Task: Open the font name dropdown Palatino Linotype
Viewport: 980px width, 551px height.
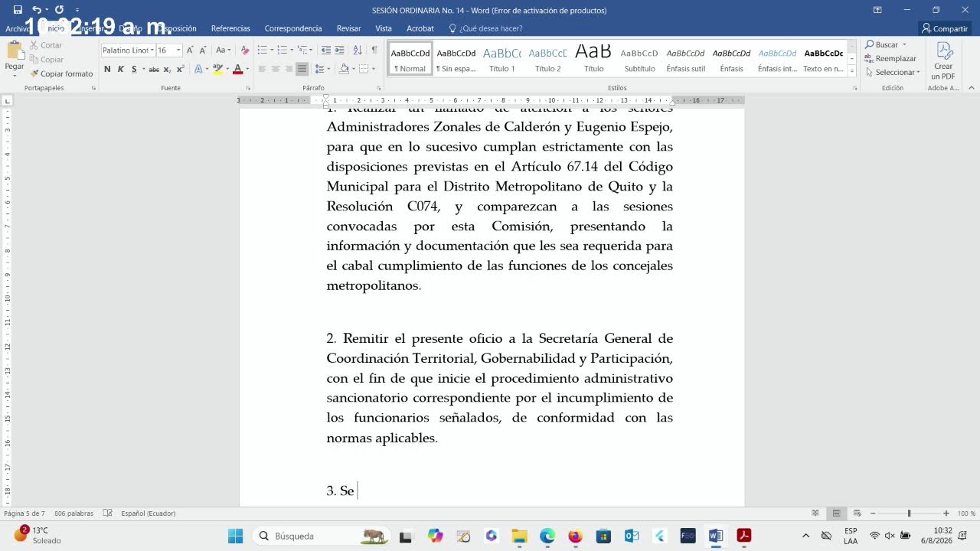Action: tap(152, 50)
